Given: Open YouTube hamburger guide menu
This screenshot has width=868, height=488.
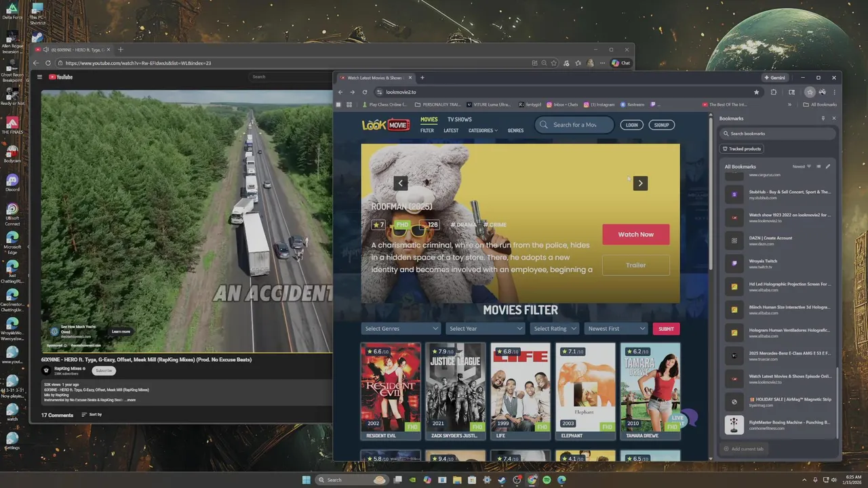Looking at the screenshot, I should [x=39, y=77].
